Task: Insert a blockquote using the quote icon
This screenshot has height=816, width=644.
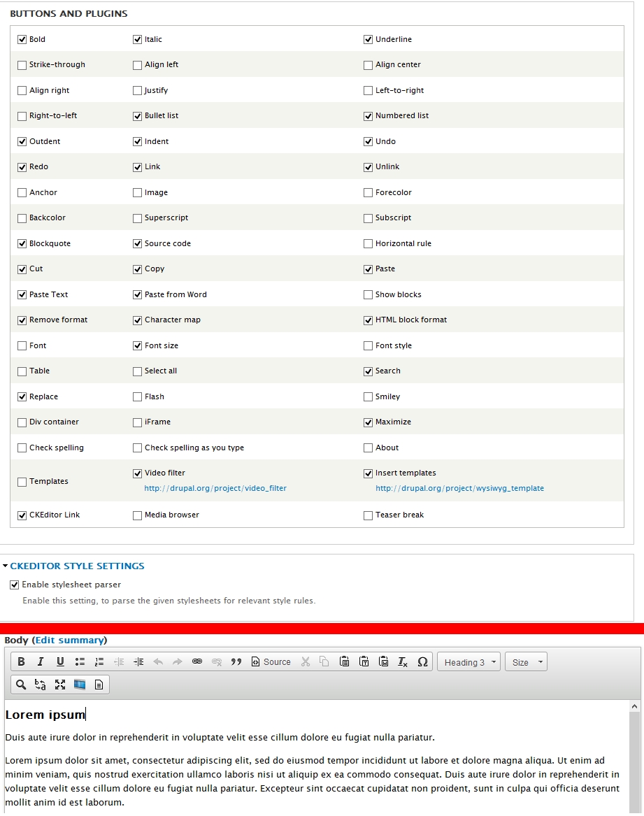Action: (x=237, y=661)
